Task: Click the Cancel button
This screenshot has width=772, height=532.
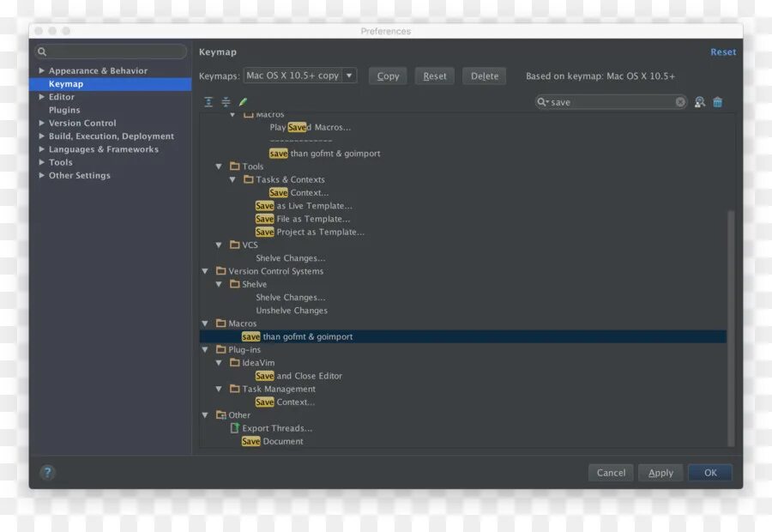Action: click(611, 473)
